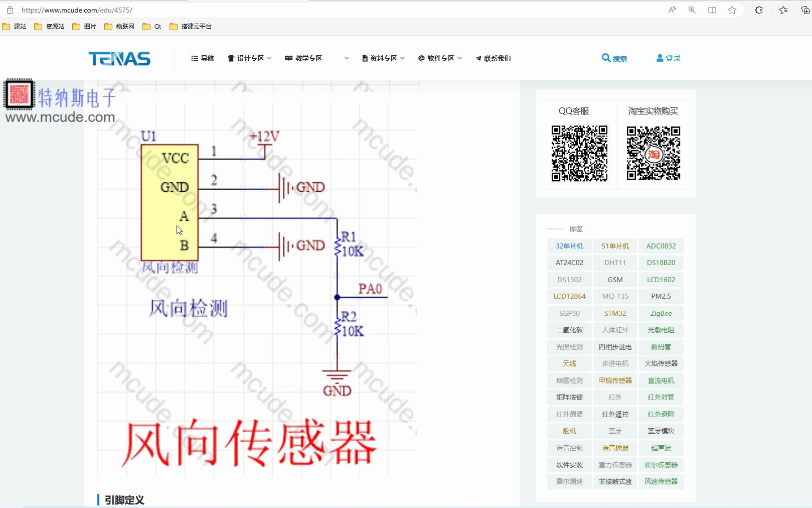Select the ADC0832 tag

[x=661, y=246]
